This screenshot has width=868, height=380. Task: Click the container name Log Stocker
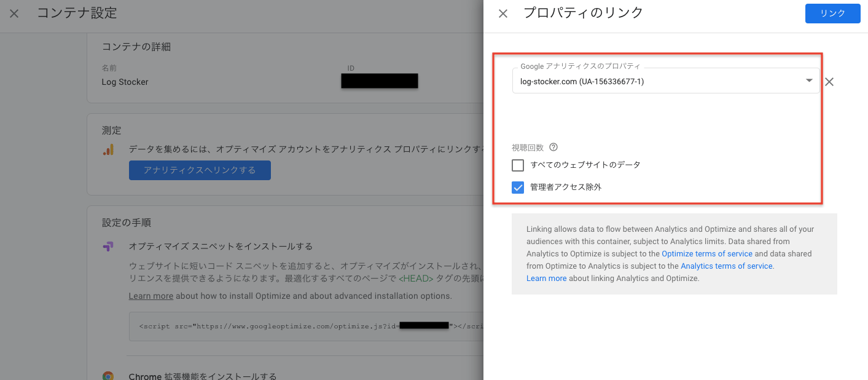[x=125, y=82]
